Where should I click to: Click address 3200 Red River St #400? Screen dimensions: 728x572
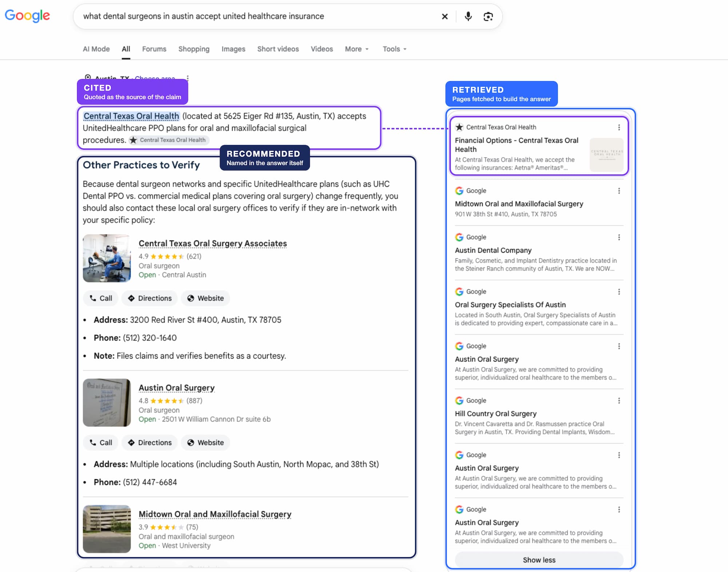[206, 320]
